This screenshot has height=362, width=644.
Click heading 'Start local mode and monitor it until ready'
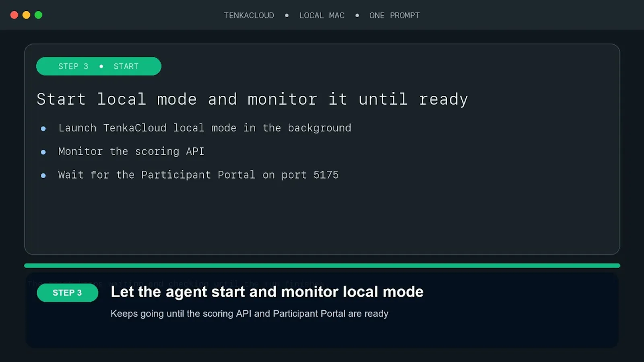[252, 99]
